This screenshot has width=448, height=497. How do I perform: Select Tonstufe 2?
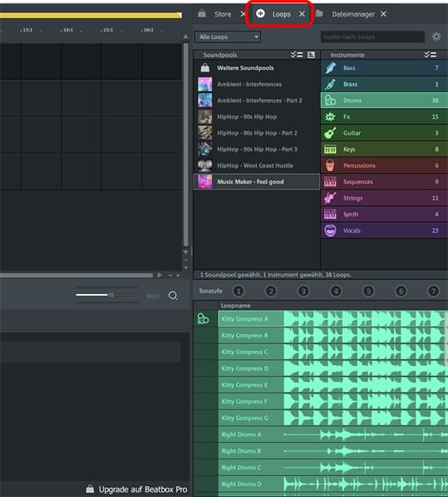[271, 291]
